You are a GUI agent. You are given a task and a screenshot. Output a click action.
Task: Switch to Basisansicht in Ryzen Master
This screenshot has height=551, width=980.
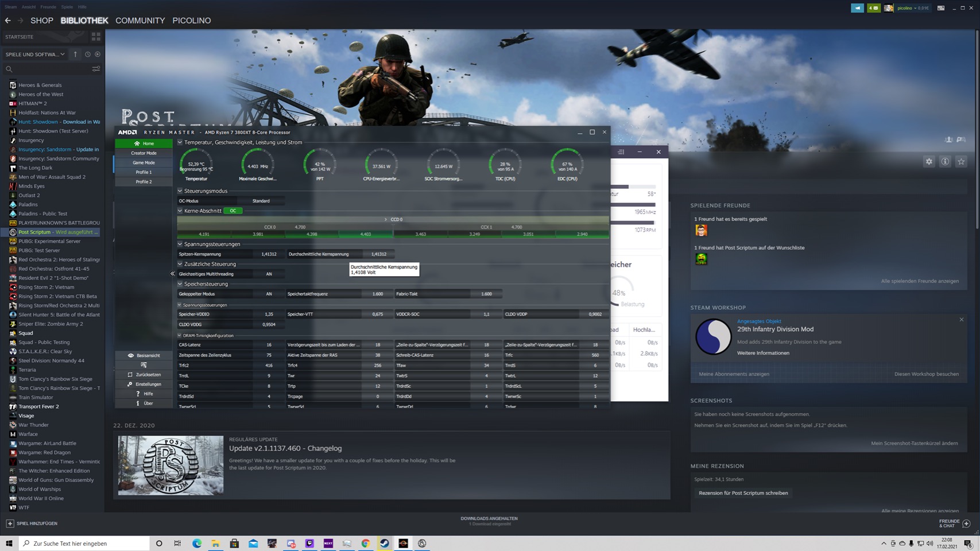pyautogui.click(x=144, y=355)
